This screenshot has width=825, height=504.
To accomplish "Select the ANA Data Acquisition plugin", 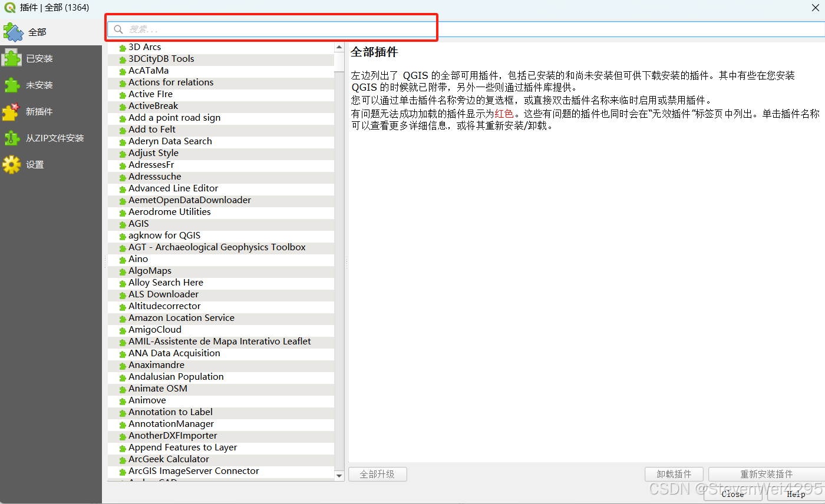I will 221,353.
